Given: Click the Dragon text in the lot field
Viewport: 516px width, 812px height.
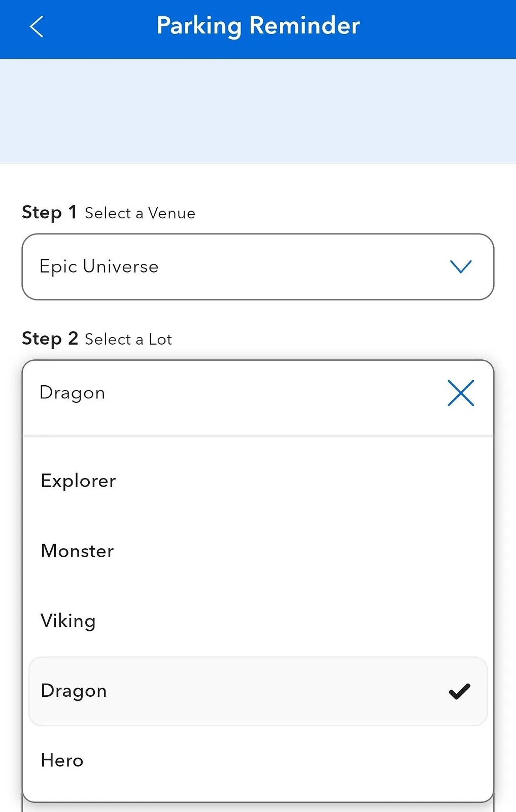Looking at the screenshot, I should [72, 393].
